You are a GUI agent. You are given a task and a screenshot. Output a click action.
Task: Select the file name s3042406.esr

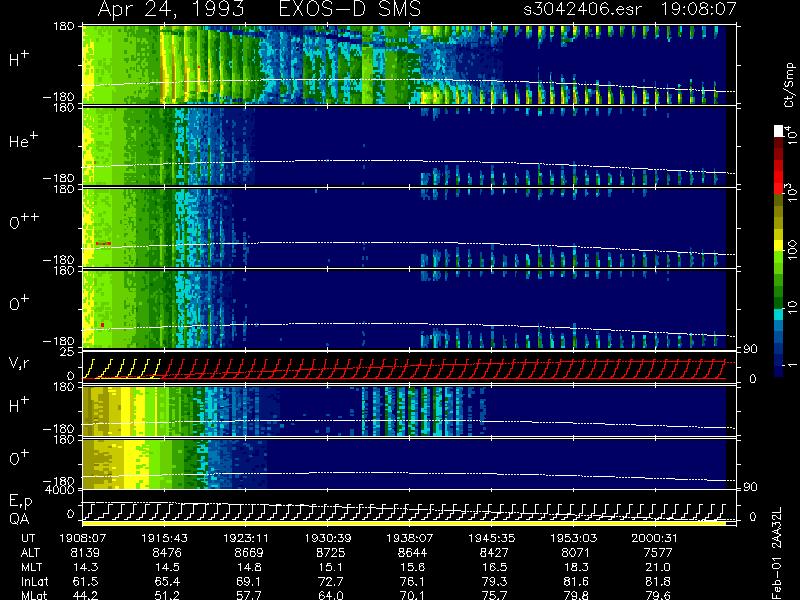tap(582, 10)
